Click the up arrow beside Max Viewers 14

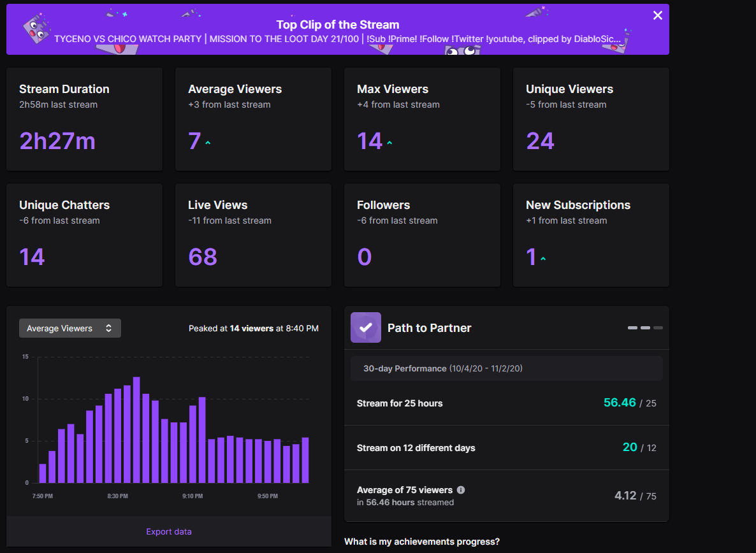tap(389, 143)
